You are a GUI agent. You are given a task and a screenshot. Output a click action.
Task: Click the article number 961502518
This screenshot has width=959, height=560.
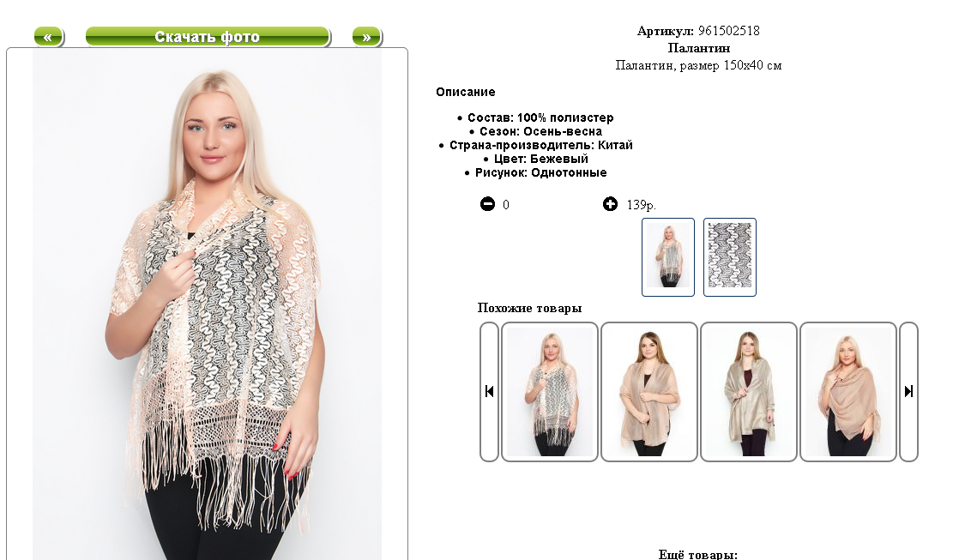pos(729,31)
